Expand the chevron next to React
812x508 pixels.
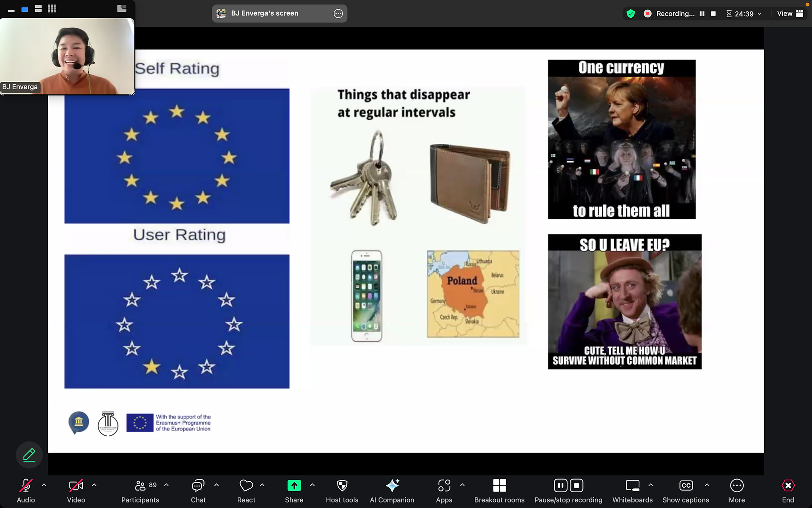tap(262, 485)
